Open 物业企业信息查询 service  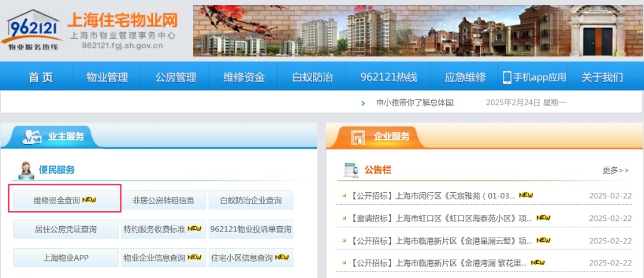[163, 258]
